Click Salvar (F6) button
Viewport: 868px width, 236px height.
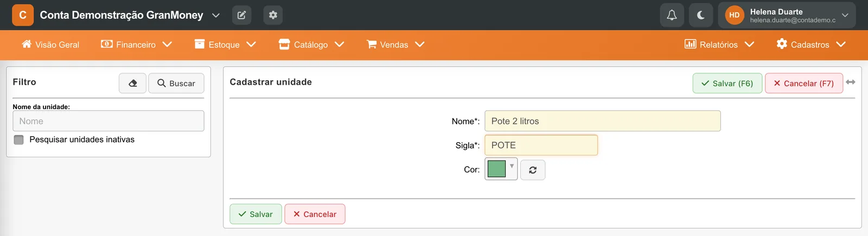(x=727, y=83)
